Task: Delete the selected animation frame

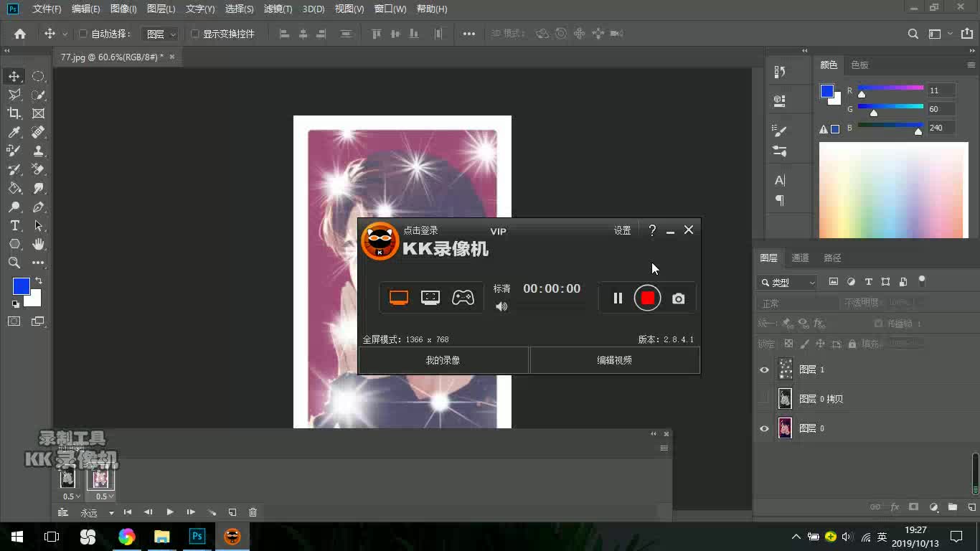Action: click(253, 512)
